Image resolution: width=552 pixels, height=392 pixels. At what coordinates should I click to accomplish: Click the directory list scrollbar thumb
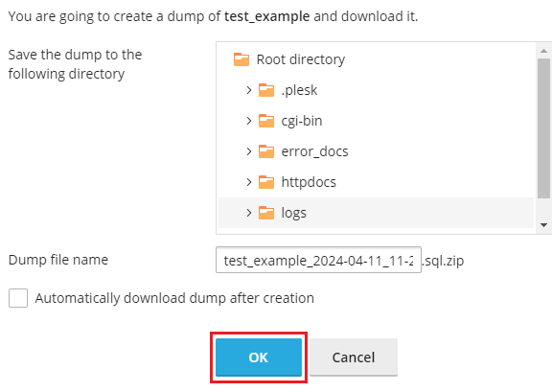pyautogui.click(x=543, y=128)
